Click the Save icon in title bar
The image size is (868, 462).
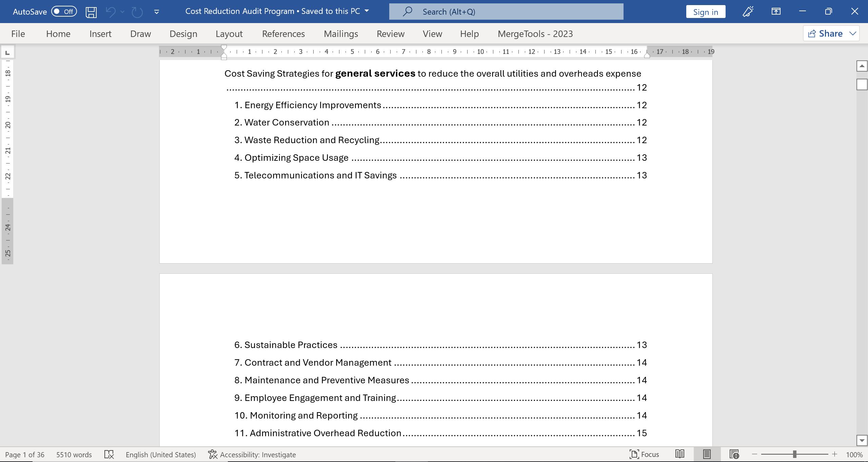pos(91,12)
